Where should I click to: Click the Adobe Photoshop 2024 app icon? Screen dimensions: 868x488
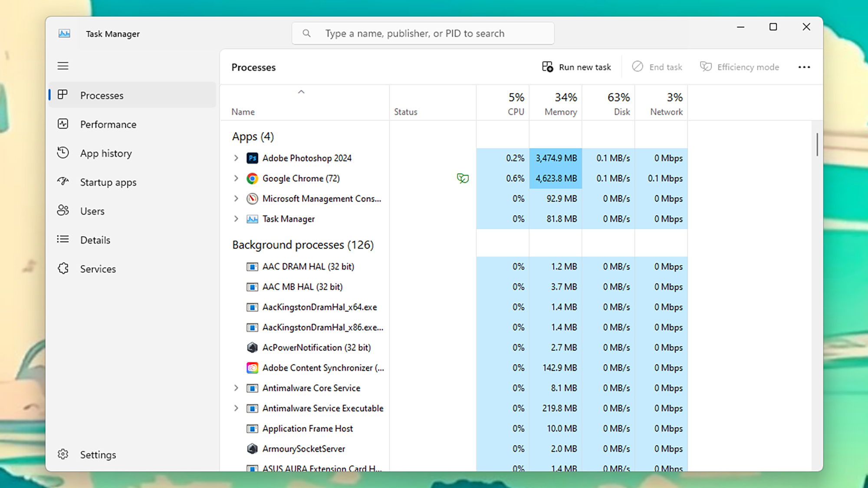(252, 158)
